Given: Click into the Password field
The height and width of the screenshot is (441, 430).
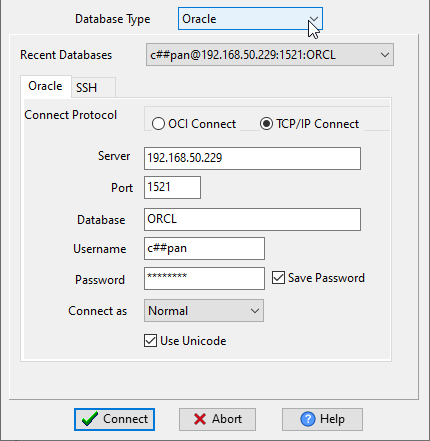Looking at the screenshot, I should coord(204,278).
